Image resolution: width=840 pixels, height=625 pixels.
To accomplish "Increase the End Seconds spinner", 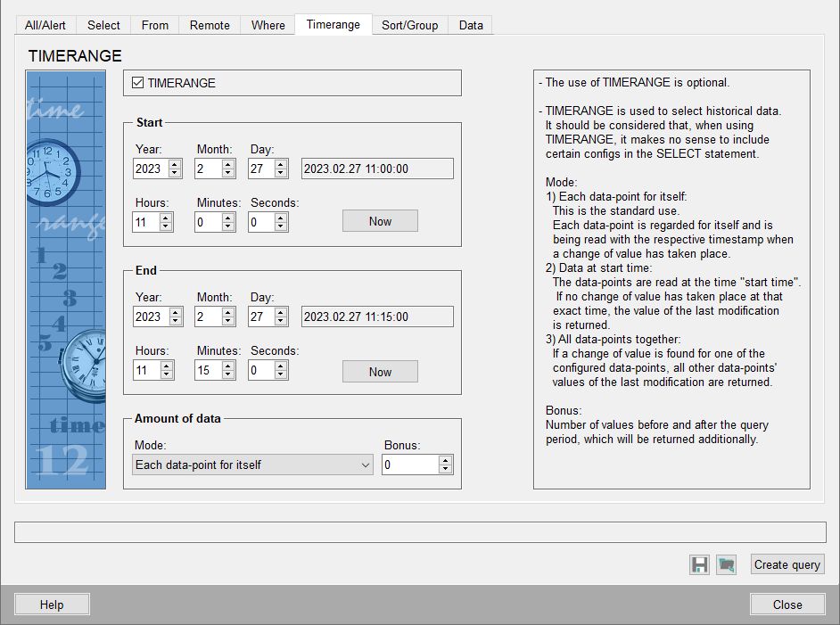I will click(x=281, y=366).
